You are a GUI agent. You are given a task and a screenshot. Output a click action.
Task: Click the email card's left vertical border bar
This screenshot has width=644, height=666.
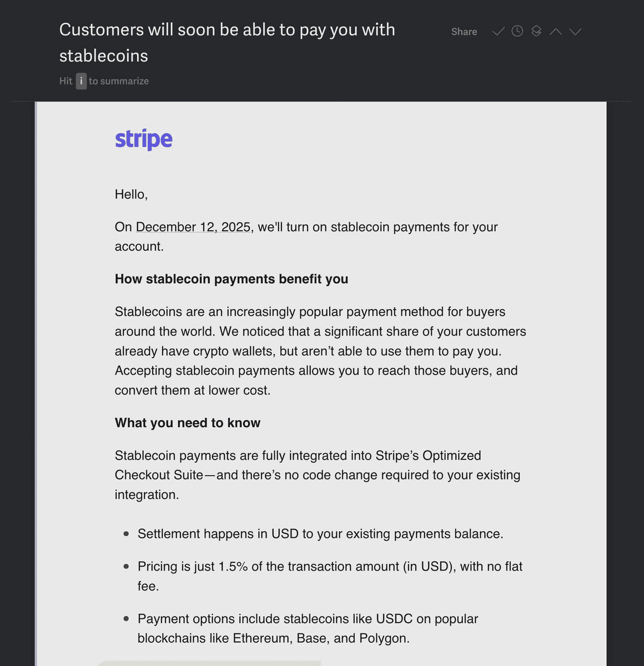[36, 383]
